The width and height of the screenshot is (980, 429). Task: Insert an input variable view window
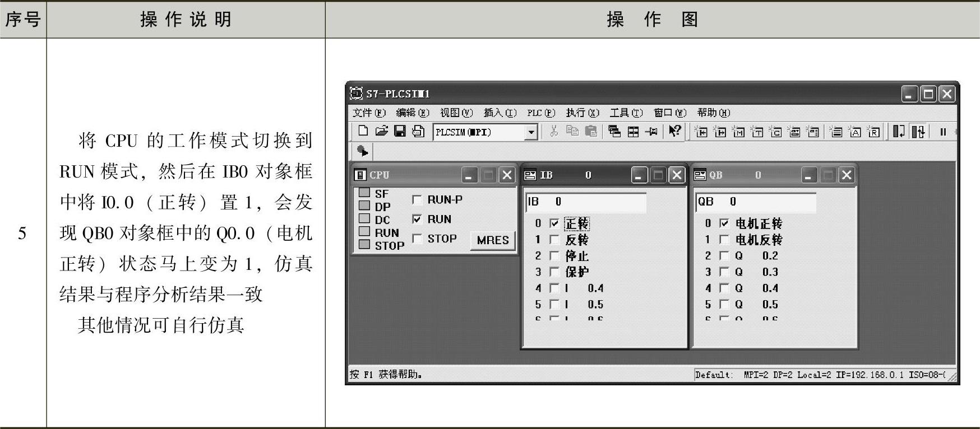[701, 132]
